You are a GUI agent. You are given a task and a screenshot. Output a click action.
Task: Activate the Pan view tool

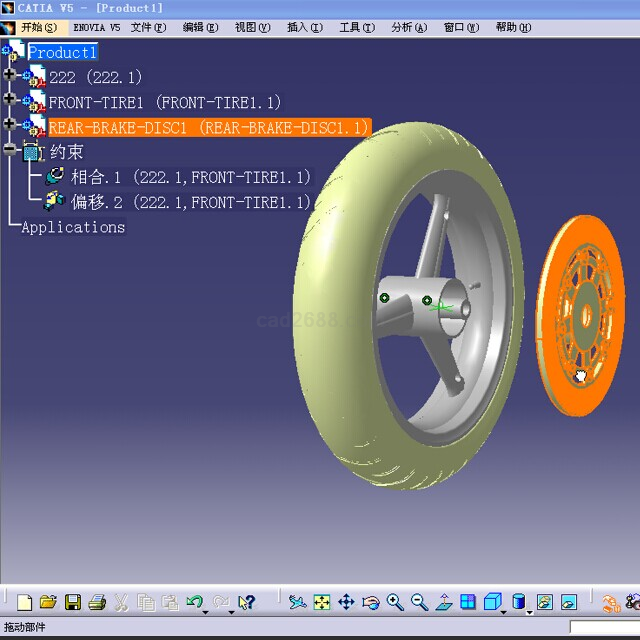pos(346,602)
